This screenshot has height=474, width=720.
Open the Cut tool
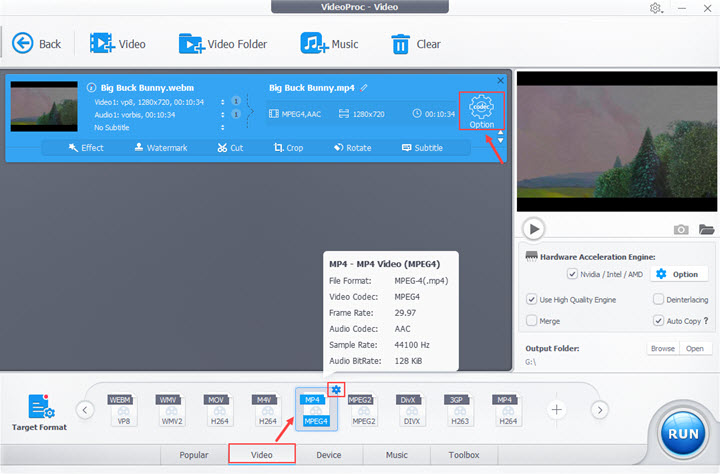point(230,148)
